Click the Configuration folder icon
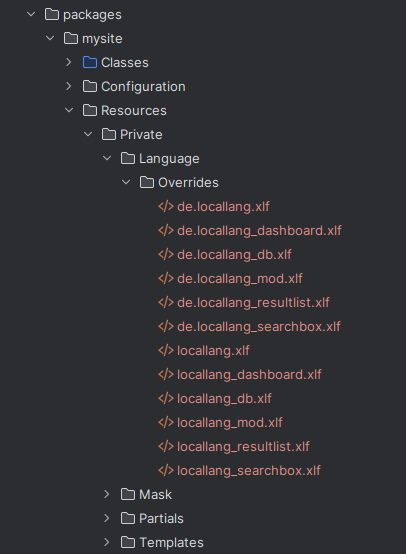This screenshot has height=554, width=406. click(90, 86)
